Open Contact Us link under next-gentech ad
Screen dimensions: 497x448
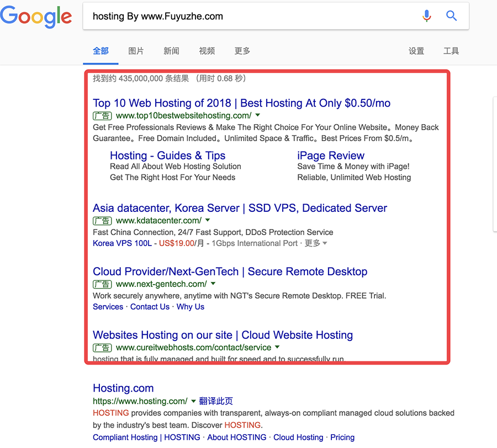tap(150, 307)
